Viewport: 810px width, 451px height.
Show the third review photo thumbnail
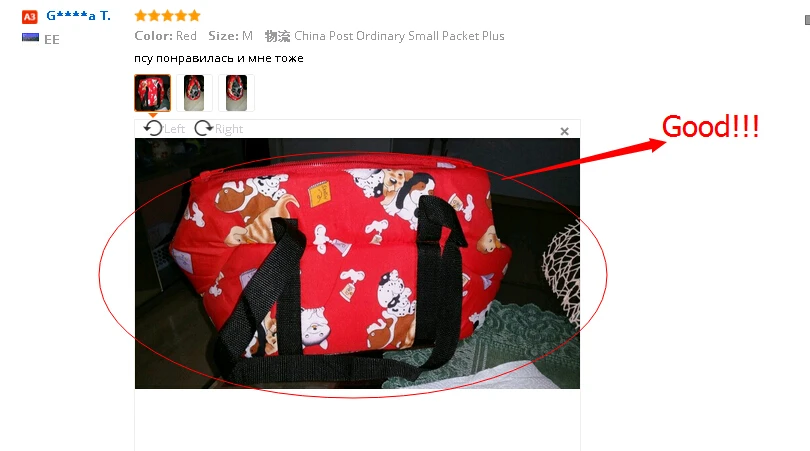pyautogui.click(x=236, y=93)
